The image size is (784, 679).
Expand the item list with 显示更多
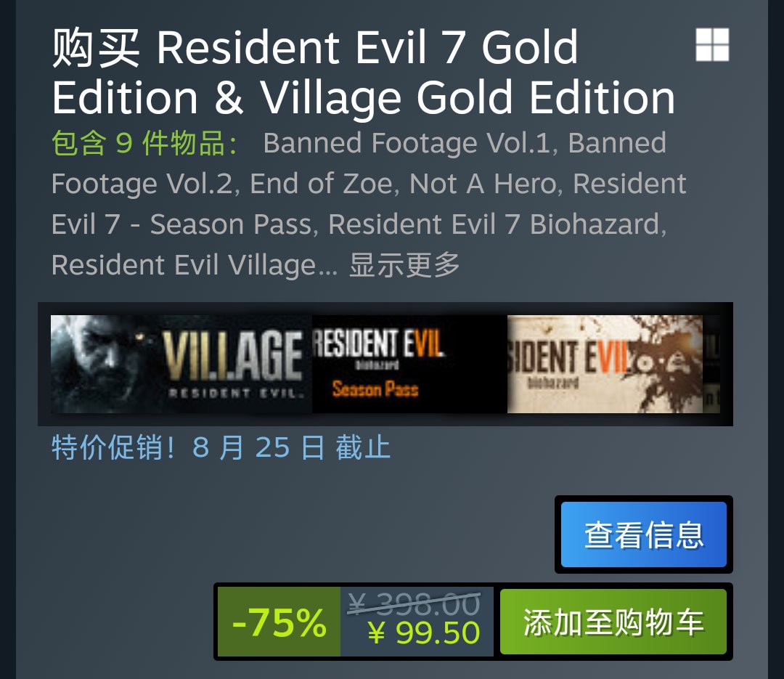(404, 264)
